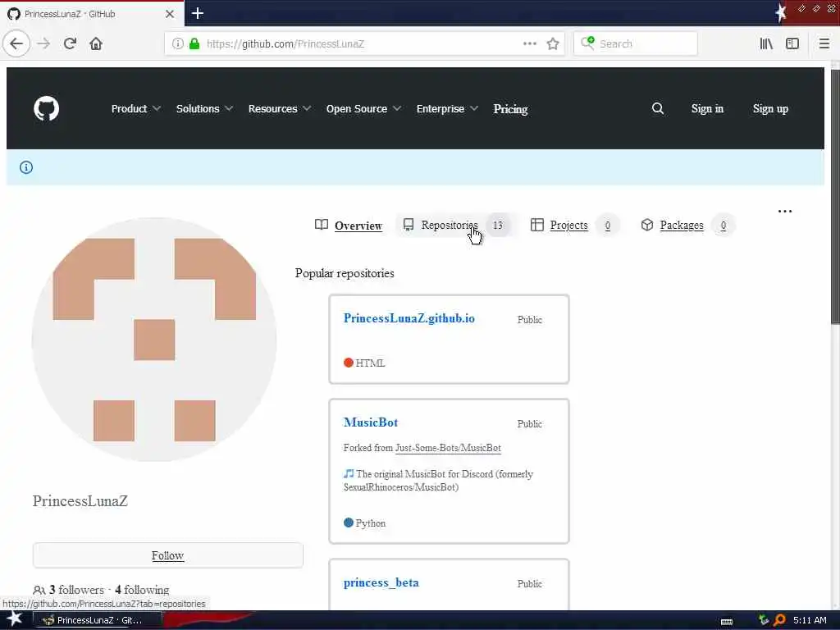840x630 pixels.
Task: Click the HTML language label
Action: [370, 363]
